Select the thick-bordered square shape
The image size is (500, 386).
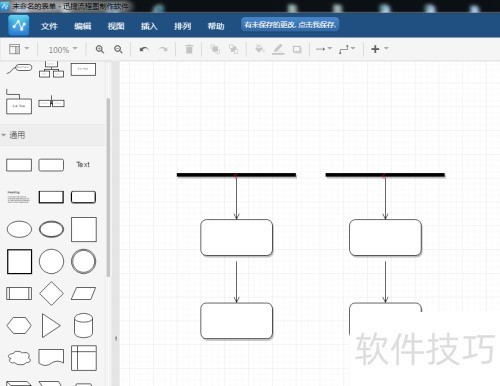click(x=19, y=261)
